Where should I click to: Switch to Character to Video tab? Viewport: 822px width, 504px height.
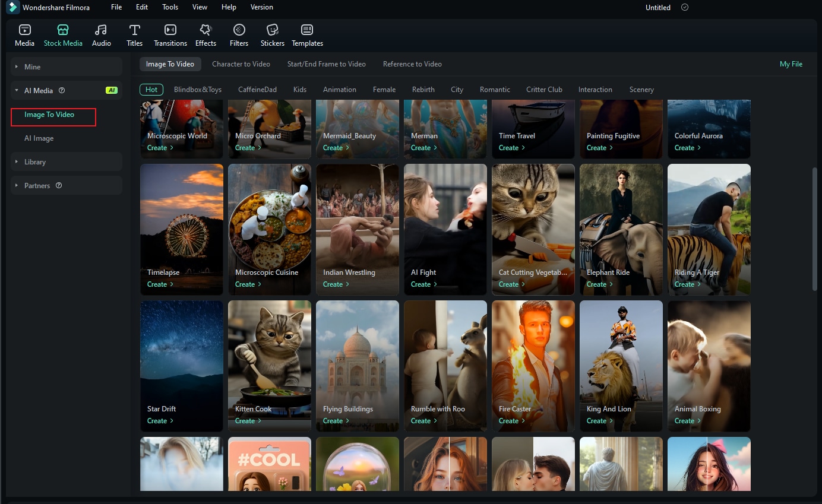(241, 64)
